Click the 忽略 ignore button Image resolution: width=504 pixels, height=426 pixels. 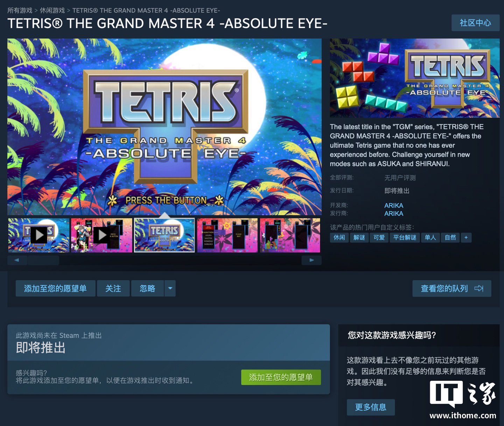click(147, 288)
